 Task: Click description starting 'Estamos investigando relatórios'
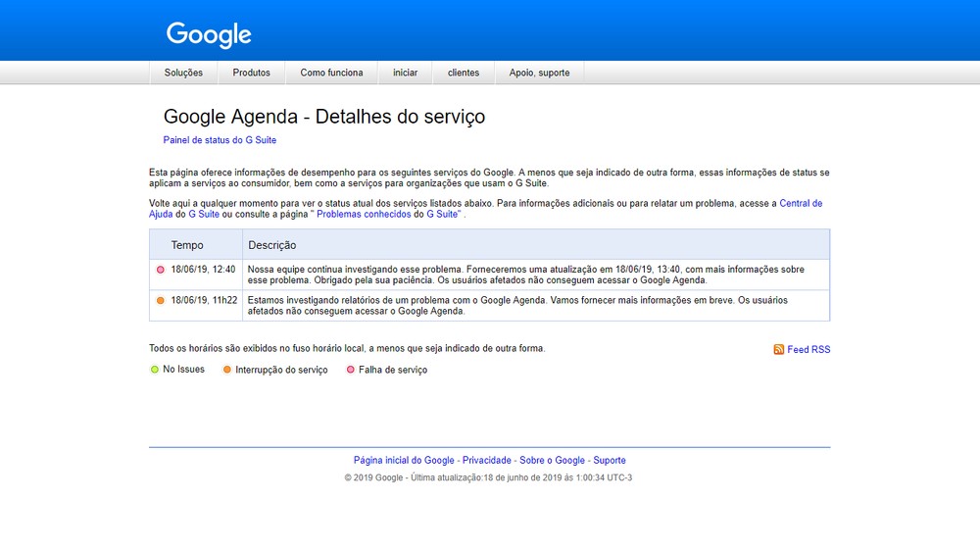pos(517,306)
